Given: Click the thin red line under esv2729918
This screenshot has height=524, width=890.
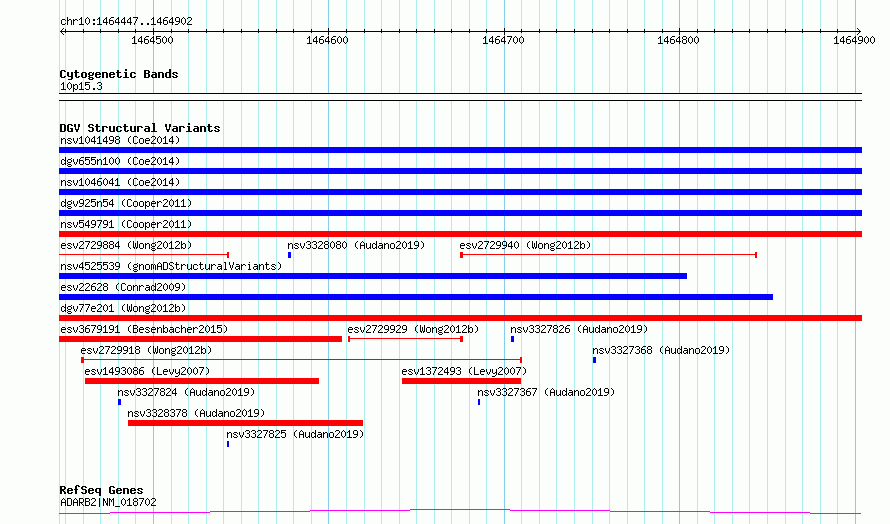Looking at the screenshot, I should (x=301, y=360).
